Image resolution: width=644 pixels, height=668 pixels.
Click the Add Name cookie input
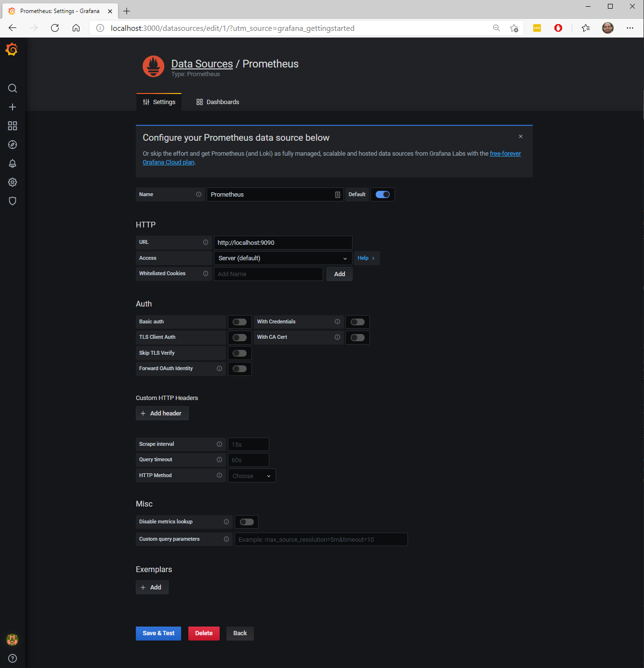click(x=268, y=274)
